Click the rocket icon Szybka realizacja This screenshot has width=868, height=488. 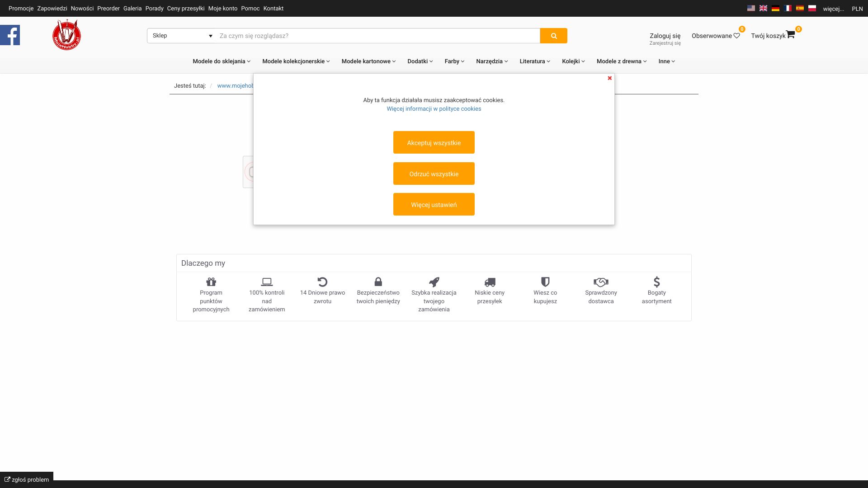[x=434, y=282]
